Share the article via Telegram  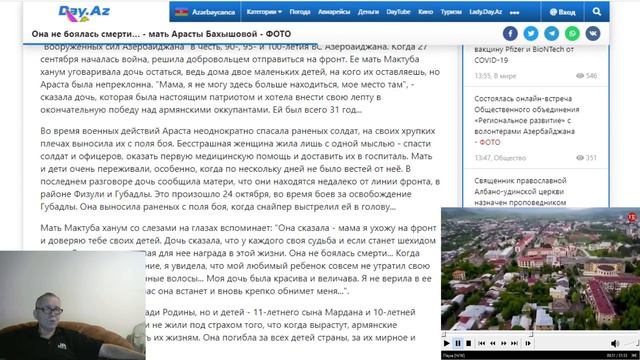pos(551,33)
